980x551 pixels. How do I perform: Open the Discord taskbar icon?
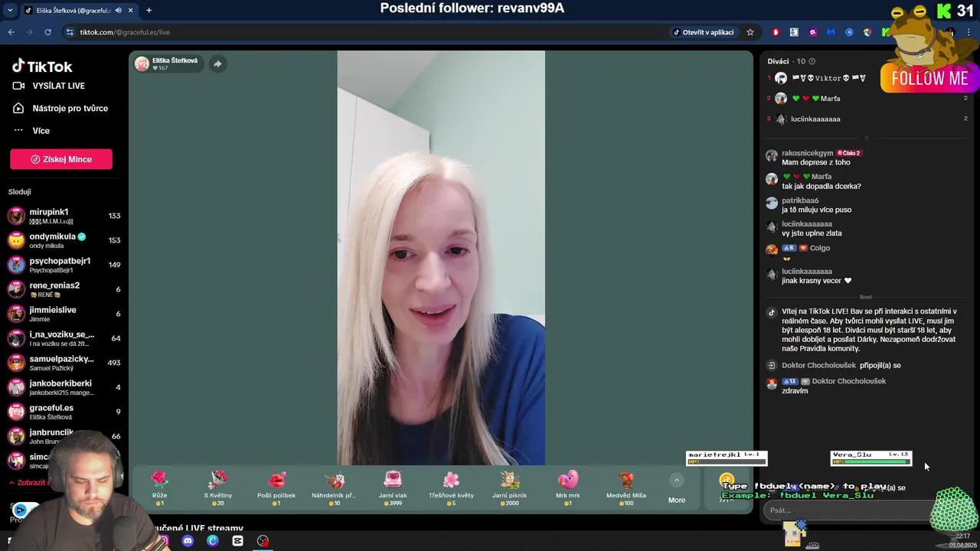[x=188, y=541]
